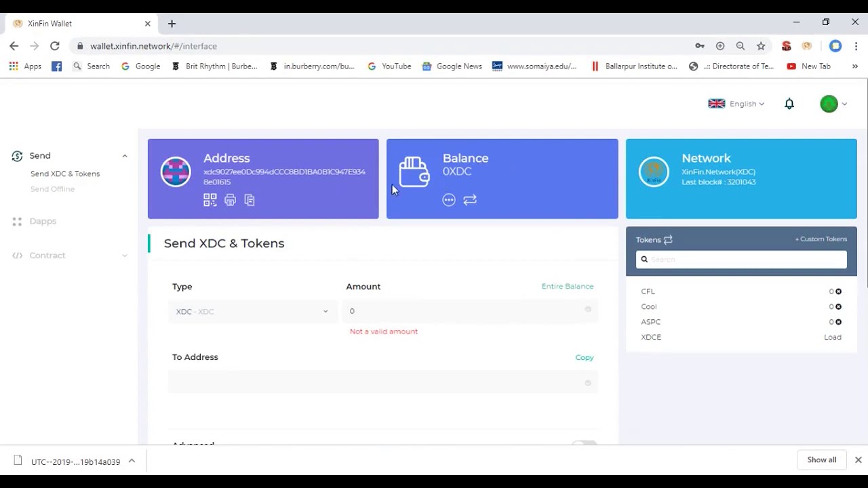The height and width of the screenshot is (488, 868).
Task: Open the Google News bookmark
Action: (x=452, y=66)
